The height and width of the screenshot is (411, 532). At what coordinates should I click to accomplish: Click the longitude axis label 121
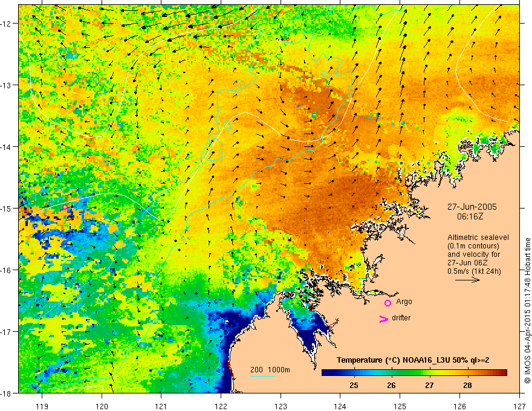tap(161, 406)
